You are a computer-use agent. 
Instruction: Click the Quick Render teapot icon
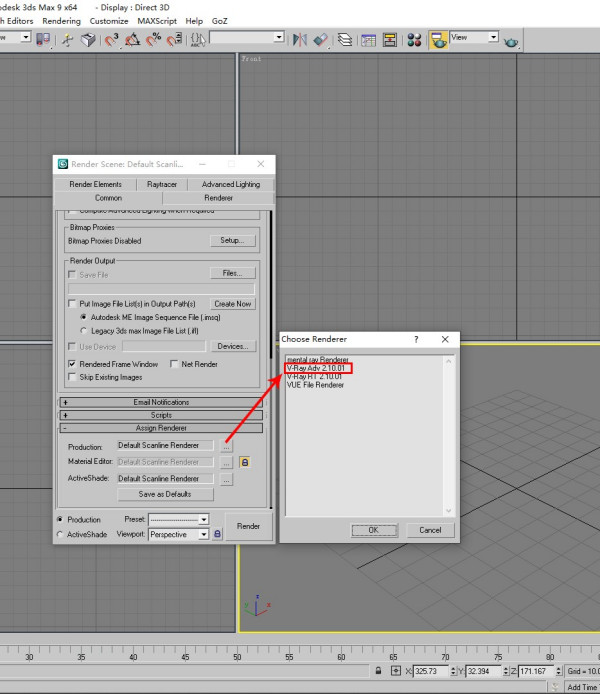tap(511, 42)
